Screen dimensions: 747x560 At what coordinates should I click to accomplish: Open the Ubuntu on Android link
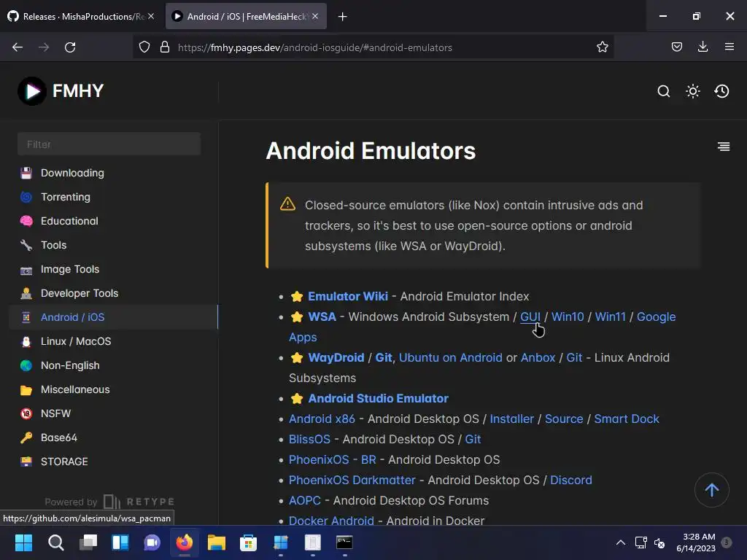450,357
